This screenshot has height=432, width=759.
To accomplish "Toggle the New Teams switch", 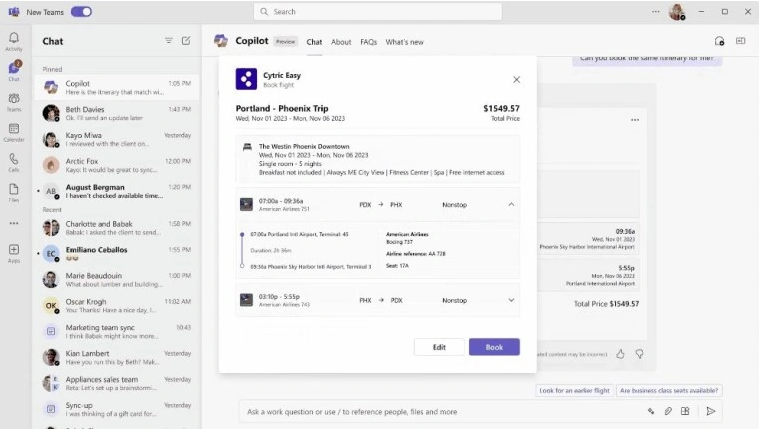I will (81, 12).
